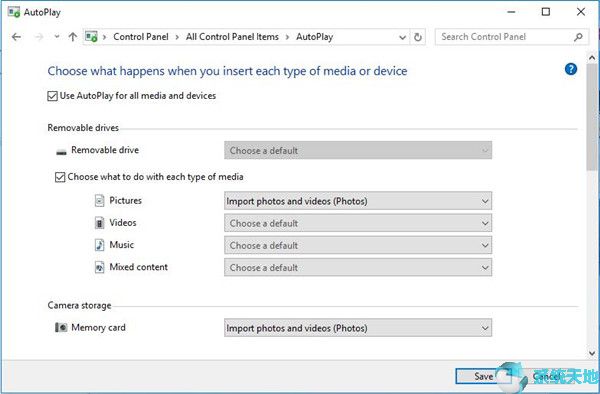
Task: Click the Removable drive label
Action: [105, 150]
